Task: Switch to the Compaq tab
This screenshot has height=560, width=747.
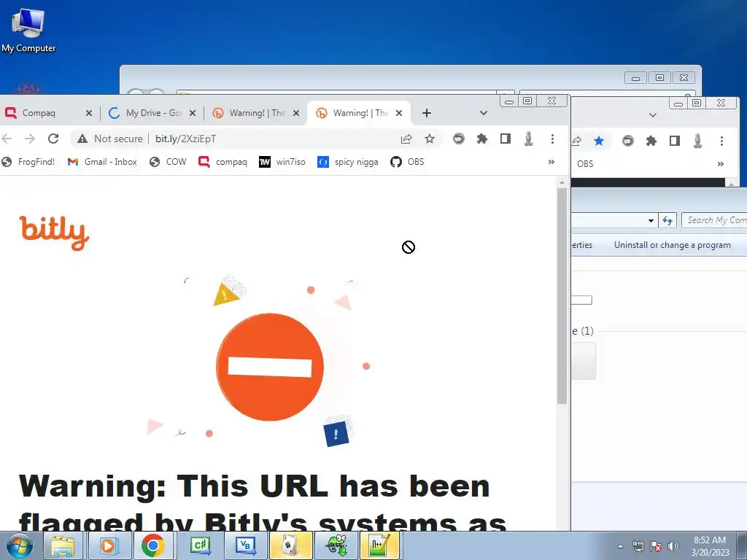Action: click(39, 113)
